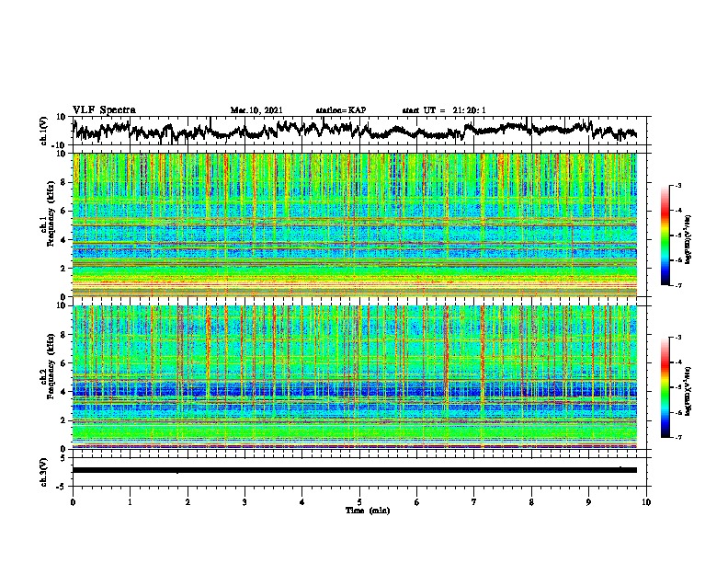This screenshot has height=563, width=728.
Task: Click the "1" minute tick on time axis
Action: click(x=130, y=502)
